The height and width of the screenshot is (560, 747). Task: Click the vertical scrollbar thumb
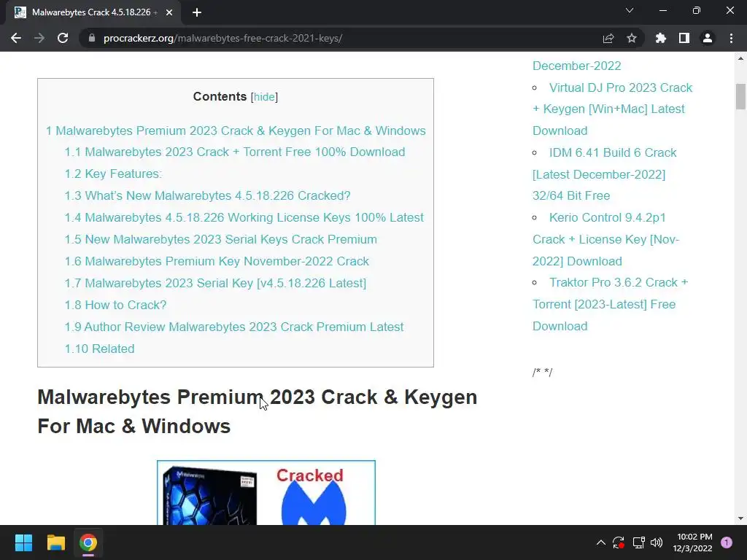tap(740, 97)
